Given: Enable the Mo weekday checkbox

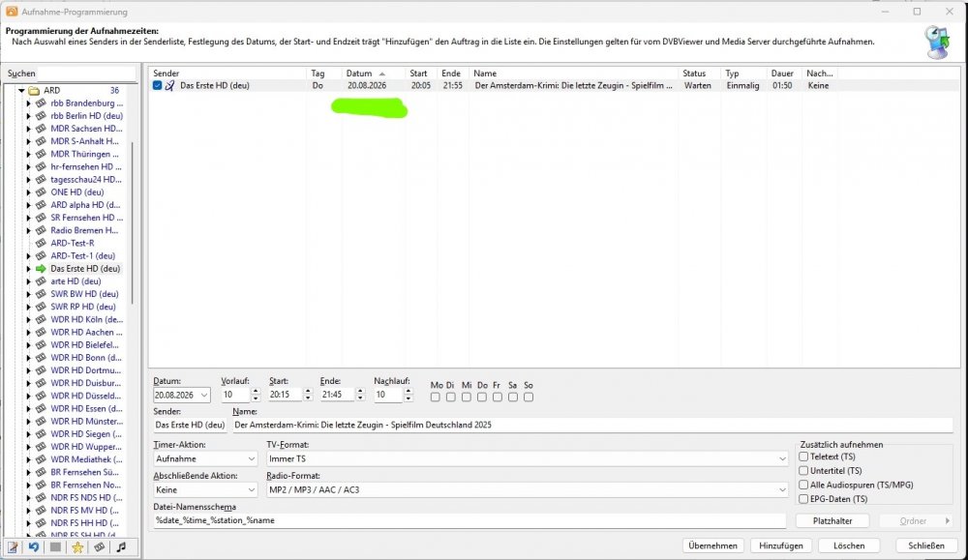Looking at the screenshot, I should [x=436, y=398].
